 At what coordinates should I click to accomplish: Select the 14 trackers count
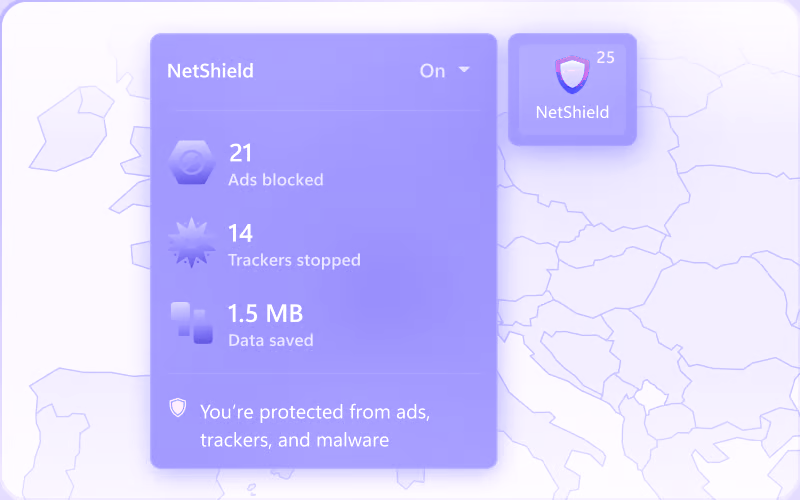pos(241,233)
